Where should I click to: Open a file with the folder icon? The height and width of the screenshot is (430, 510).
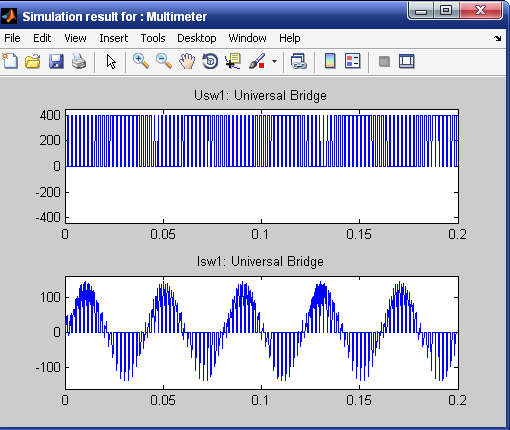click(x=33, y=62)
